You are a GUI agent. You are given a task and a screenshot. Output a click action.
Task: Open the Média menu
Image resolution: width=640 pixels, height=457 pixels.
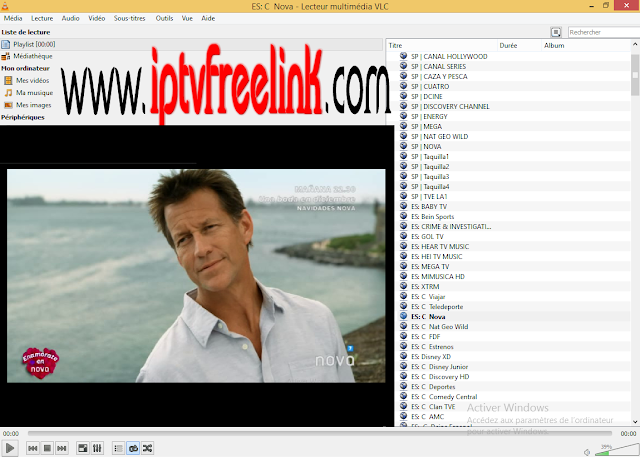click(x=13, y=18)
